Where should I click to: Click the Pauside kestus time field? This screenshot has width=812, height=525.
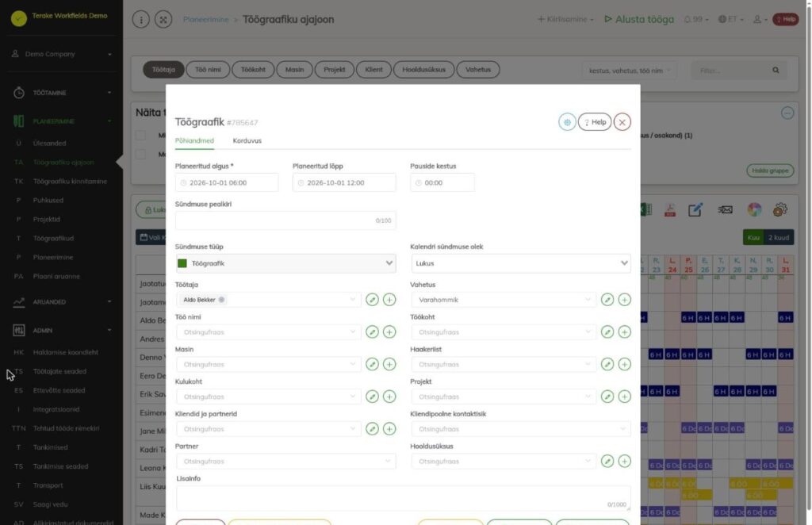click(442, 182)
